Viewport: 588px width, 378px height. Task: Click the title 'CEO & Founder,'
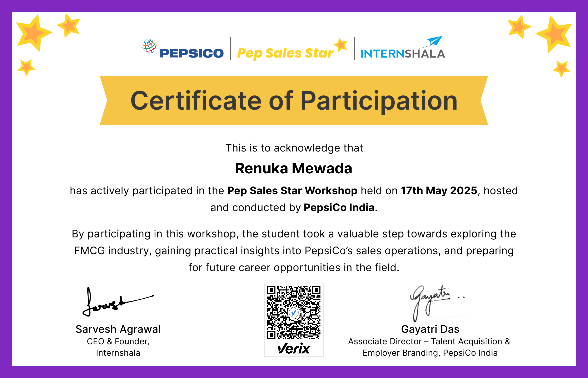coord(118,341)
